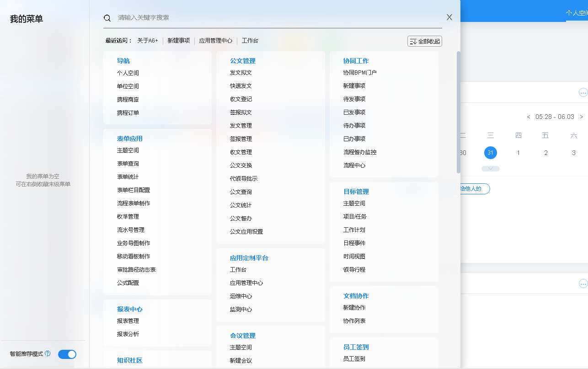Screen dimensions: 588x369
Task: Open 收文登记 menu item
Action: coord(241,99)
